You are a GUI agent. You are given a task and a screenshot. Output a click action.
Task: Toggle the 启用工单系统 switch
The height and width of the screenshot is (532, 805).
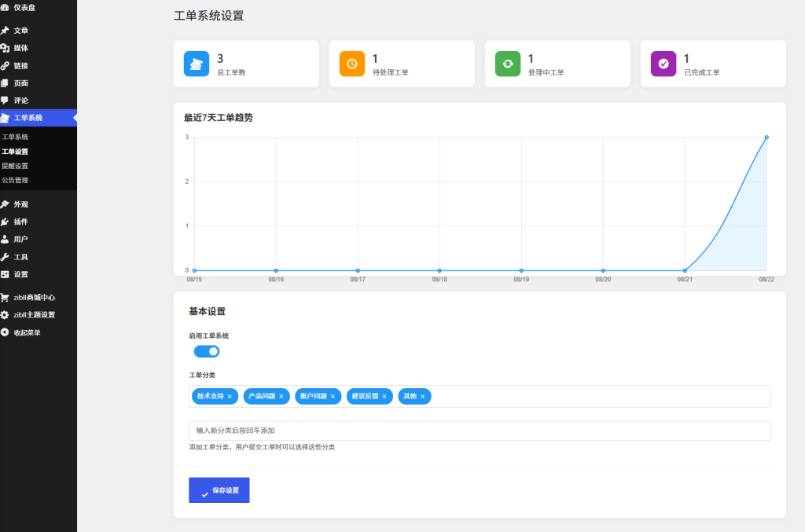(x=207, y=351)
